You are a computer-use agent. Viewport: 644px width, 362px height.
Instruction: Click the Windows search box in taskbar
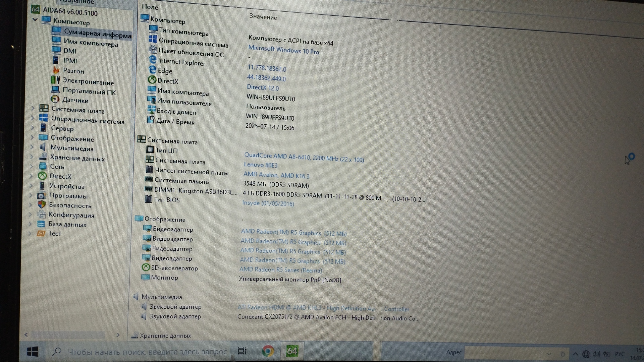[147, 352]
